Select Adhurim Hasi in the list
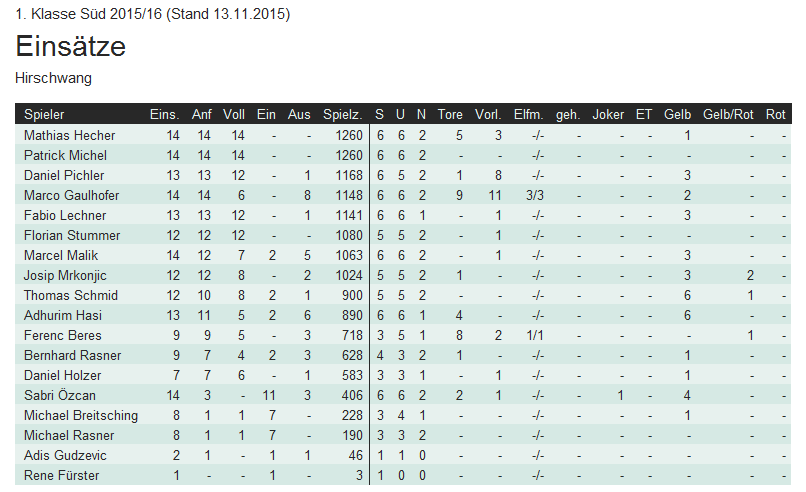The image size is (806, 492). click(x=62, y=315)
